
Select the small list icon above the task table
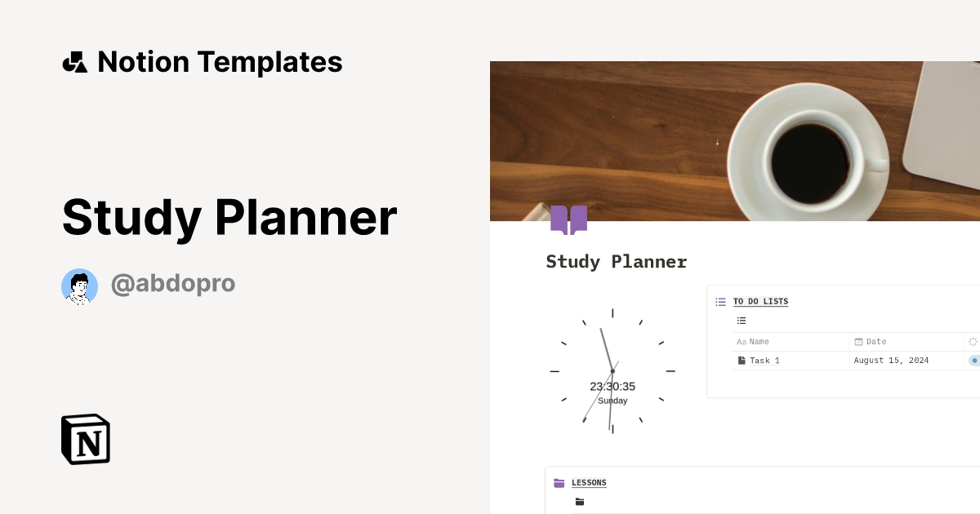point(741,320)
